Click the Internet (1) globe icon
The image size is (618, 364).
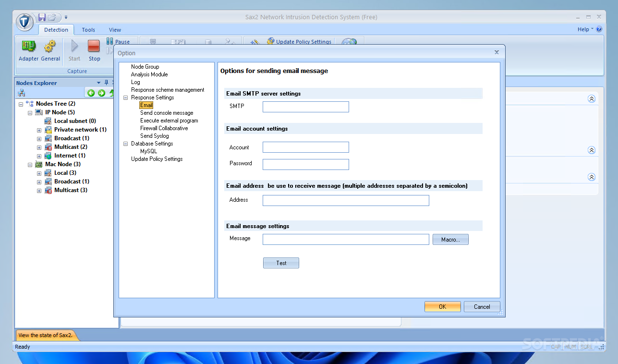(x=48, y=156)
